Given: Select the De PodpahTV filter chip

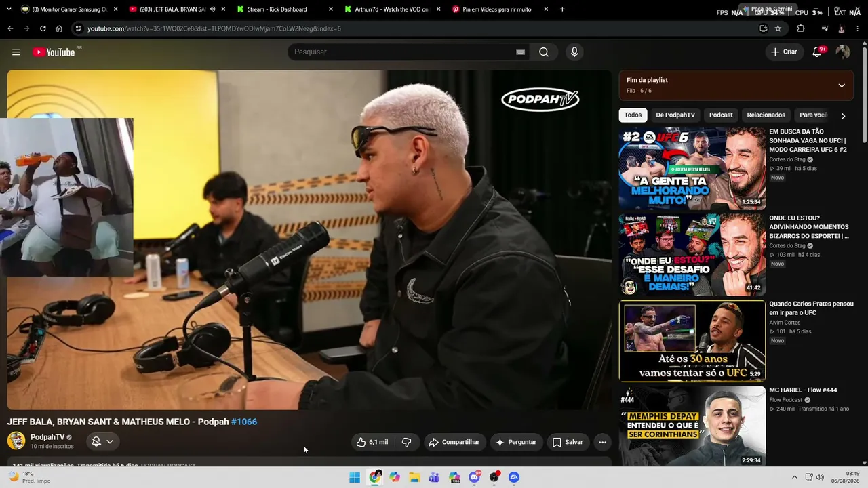Looking at the screenshot, I should [x=675, y=115].
